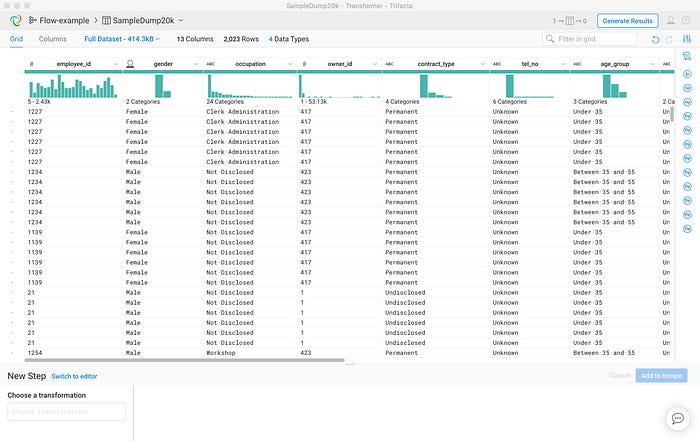Open the gender column menu arrow
This screenshot has width=700, height=441.
[x=196, y=64]
